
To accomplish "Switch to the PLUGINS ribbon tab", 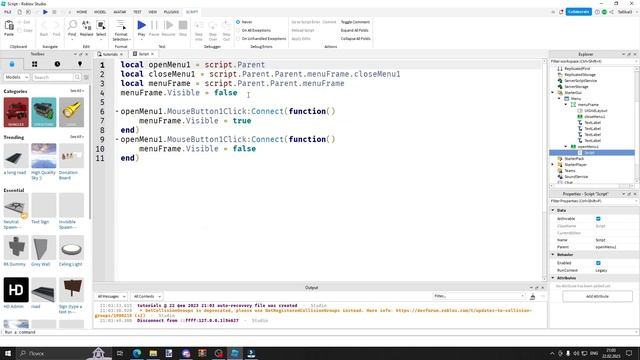I will click(171, 12).
